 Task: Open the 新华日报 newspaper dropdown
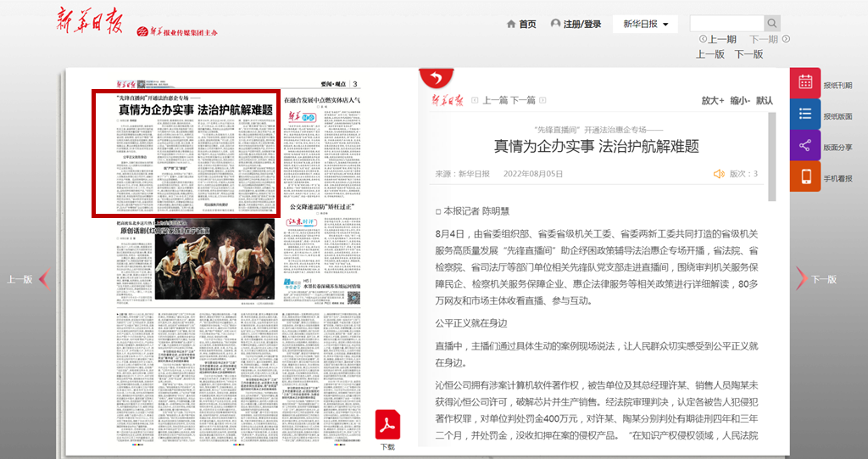[x=645, y=24]
